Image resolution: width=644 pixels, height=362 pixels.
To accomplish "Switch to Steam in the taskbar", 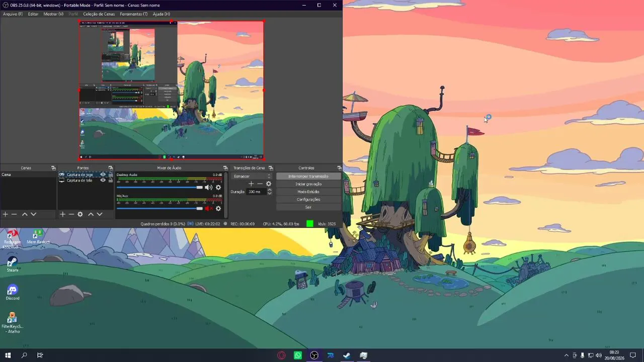I will point(347,355).
